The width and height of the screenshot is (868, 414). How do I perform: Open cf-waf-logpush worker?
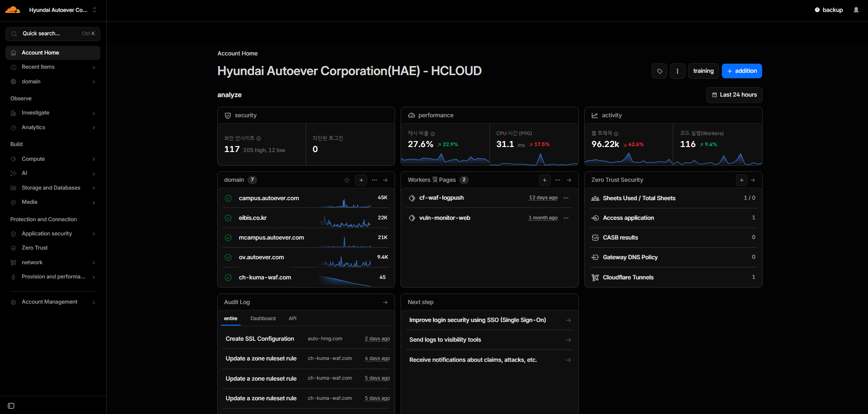[441, 198]
